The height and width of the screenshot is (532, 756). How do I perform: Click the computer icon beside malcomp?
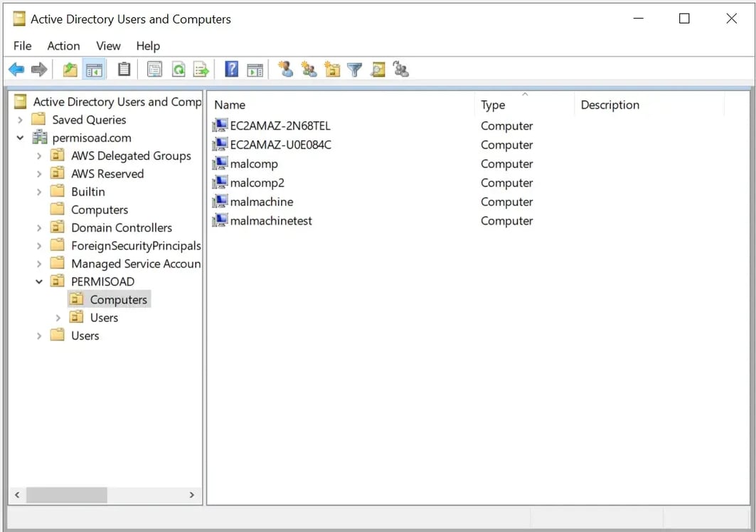coord(220,164)
